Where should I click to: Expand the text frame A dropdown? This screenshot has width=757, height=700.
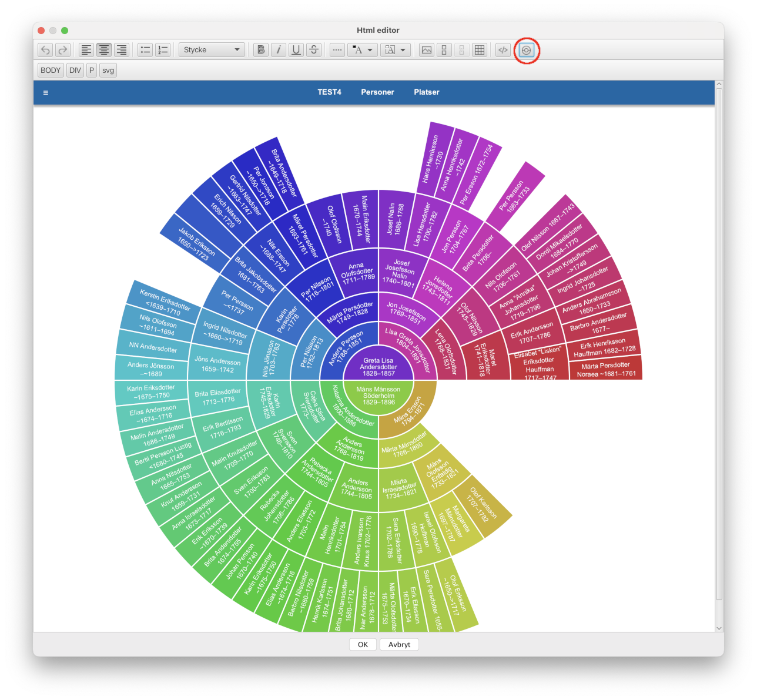tap(395, 50)
